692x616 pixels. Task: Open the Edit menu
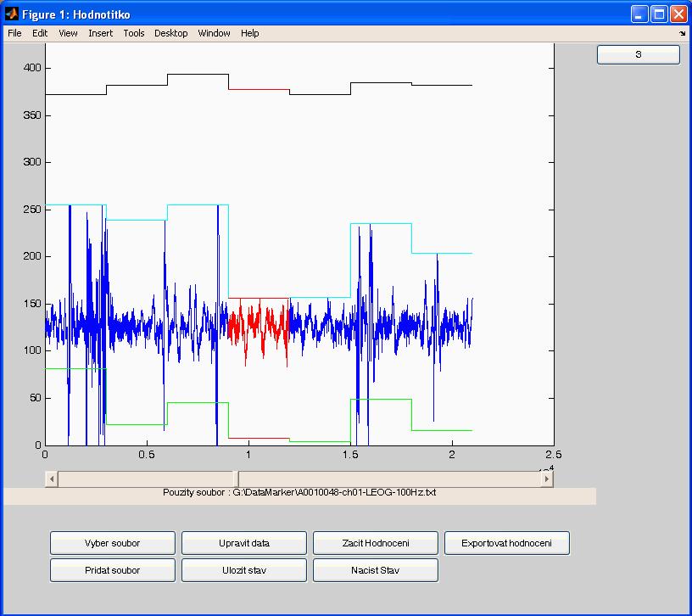pyautogui.click(x=40, y=33)
